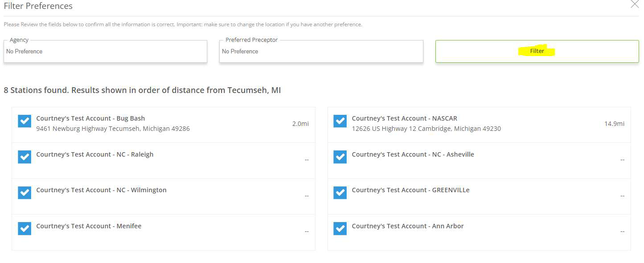Viewport: 644px width, 263px height.
Task: Uncheck the Bug Bash station checkbox
Action: [x=25, y=121]
